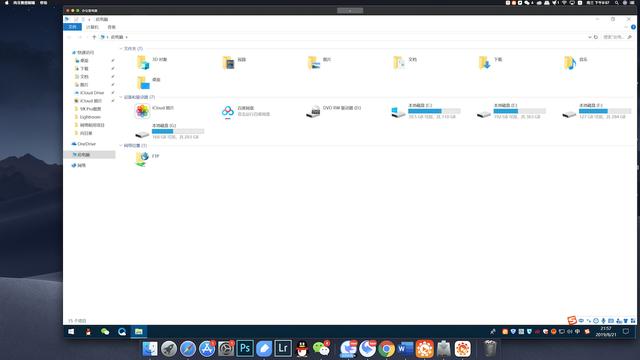
Task: Click the Windows Start button on taskbar
Action: point(71,332)
